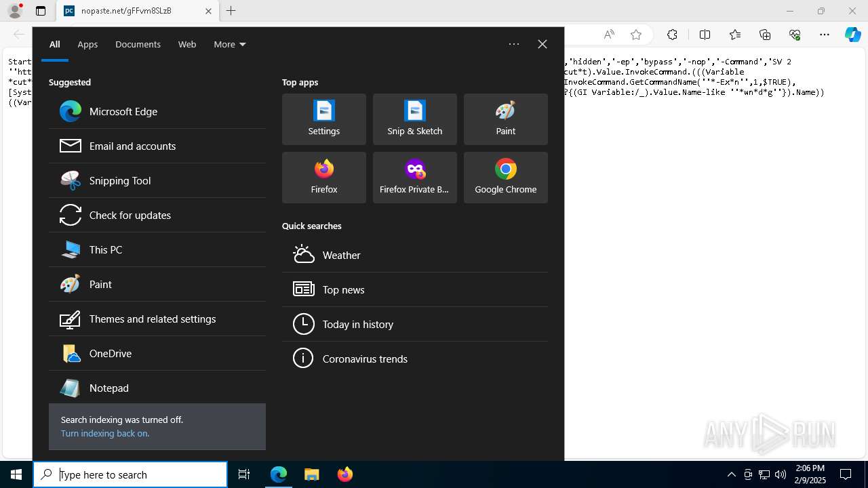Toggle Read aloud in Edge toolbar
Screen dimensions: 868x488
point(609,35)
